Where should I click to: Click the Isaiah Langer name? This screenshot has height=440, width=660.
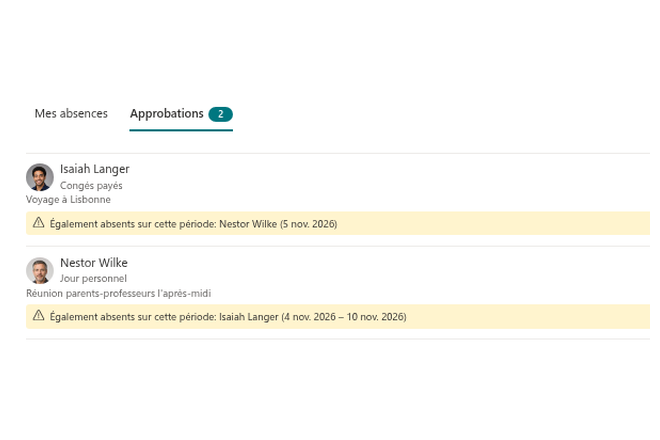tap(95, 169)
